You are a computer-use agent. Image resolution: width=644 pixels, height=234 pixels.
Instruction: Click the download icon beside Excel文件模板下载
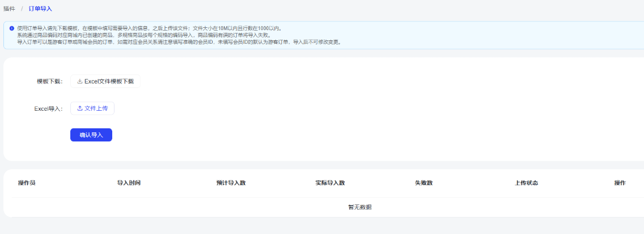tap(80, 81)
